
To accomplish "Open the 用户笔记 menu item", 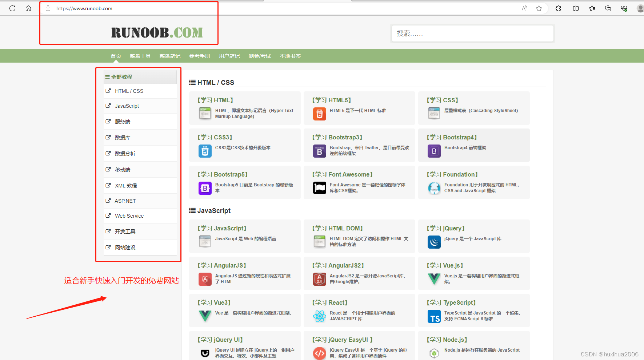I will [x=229, y=56].
